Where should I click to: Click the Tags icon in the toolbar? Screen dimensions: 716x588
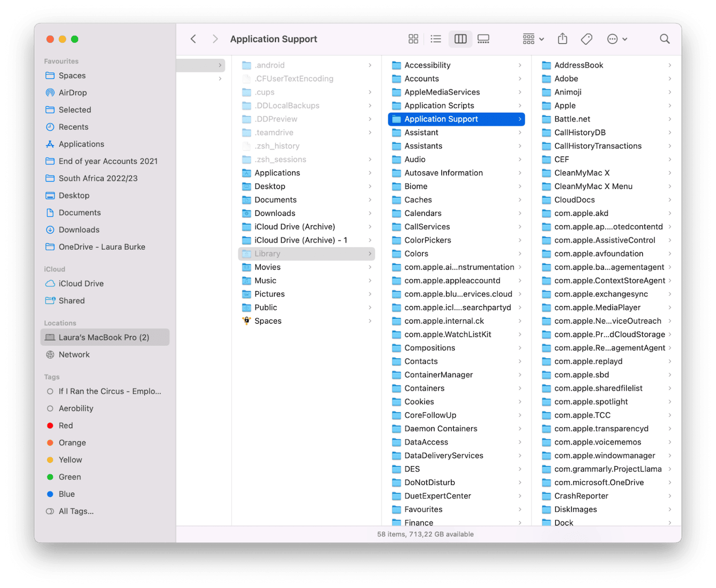586,38
